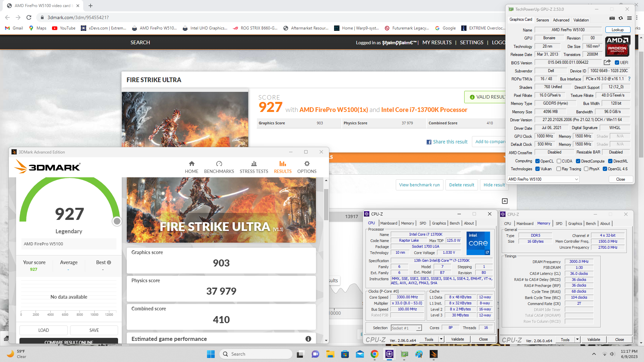Open the 3DMark HOME icon
Image resolution: width=644 pixels, height=362 pixels.
pyautogui.click(x=192, y=167)
